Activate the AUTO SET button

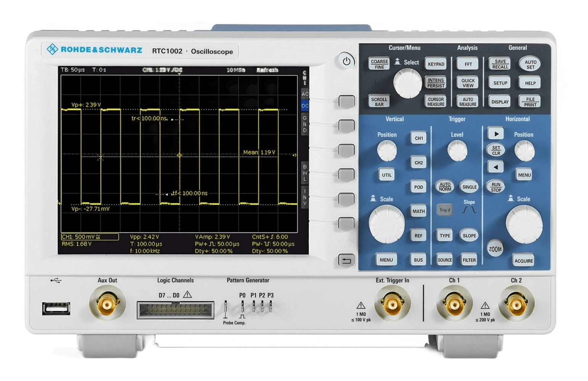530,64
